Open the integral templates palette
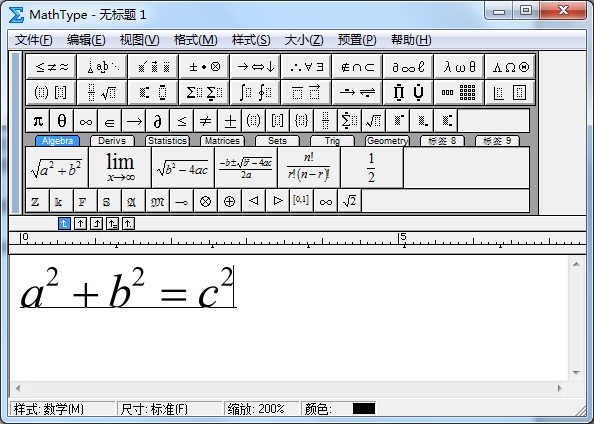The width and height of the screenshot is (594, 424). pos(255,92)
